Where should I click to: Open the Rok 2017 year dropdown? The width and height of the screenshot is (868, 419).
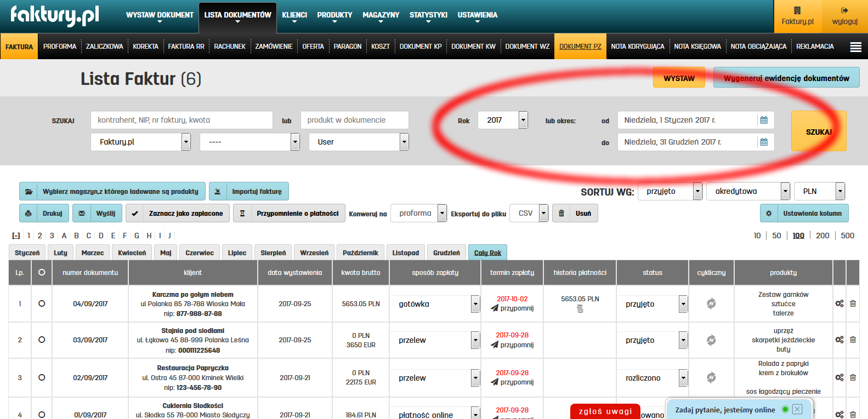523,120
